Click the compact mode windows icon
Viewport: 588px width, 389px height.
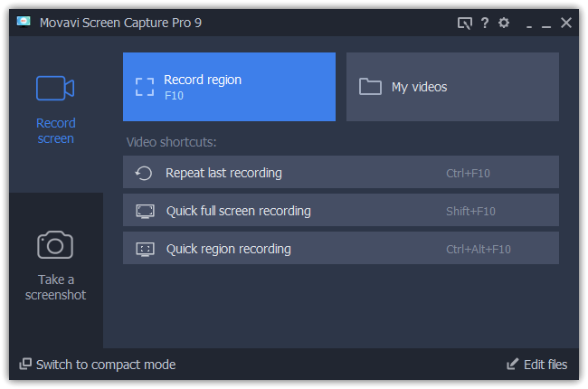point(25,364)
